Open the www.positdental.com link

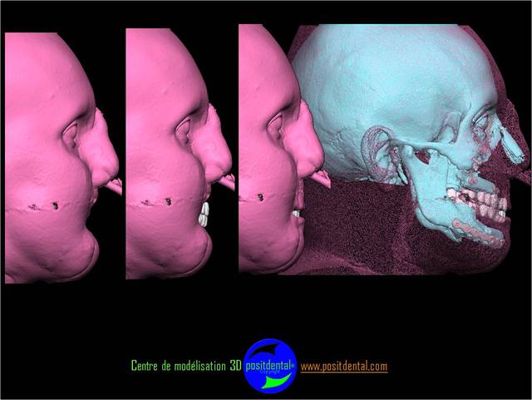[x=343, y=367]
